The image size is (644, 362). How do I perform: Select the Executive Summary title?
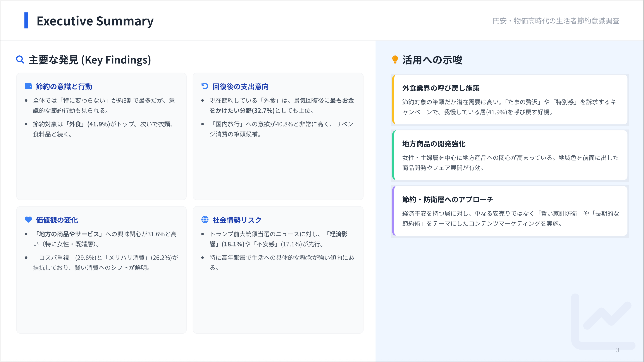pyautogui.click(x=95, y=21)
